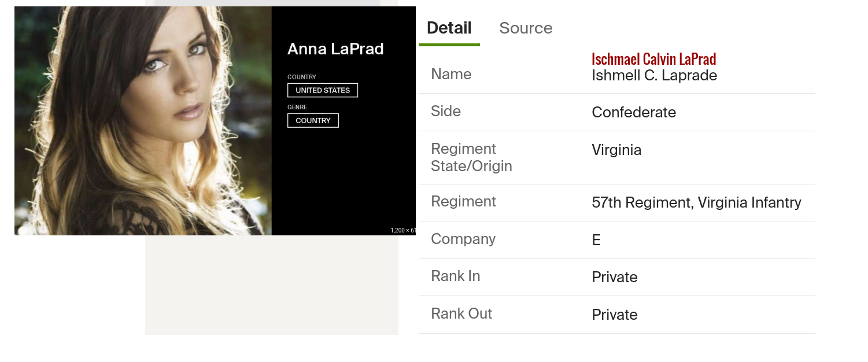Click the Rank Out row label
Image resolution: width=868 pixels, height=362 pixels.
tap(461, 313)
